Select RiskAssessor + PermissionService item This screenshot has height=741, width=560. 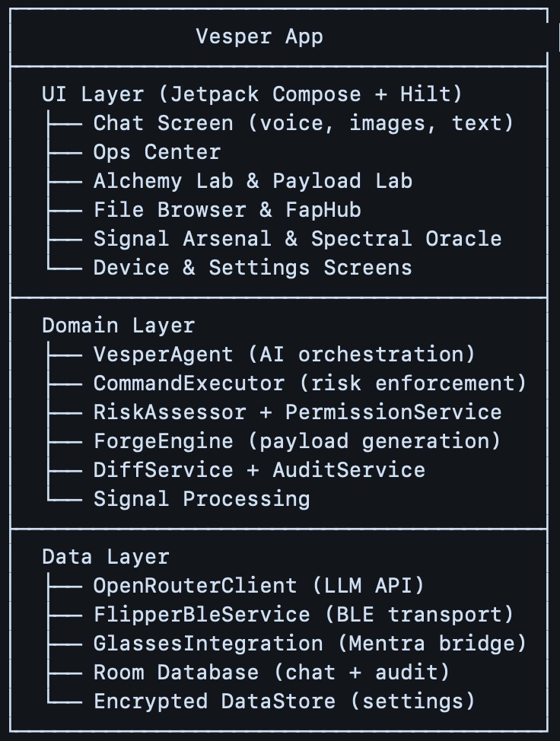tap(297, 412)
